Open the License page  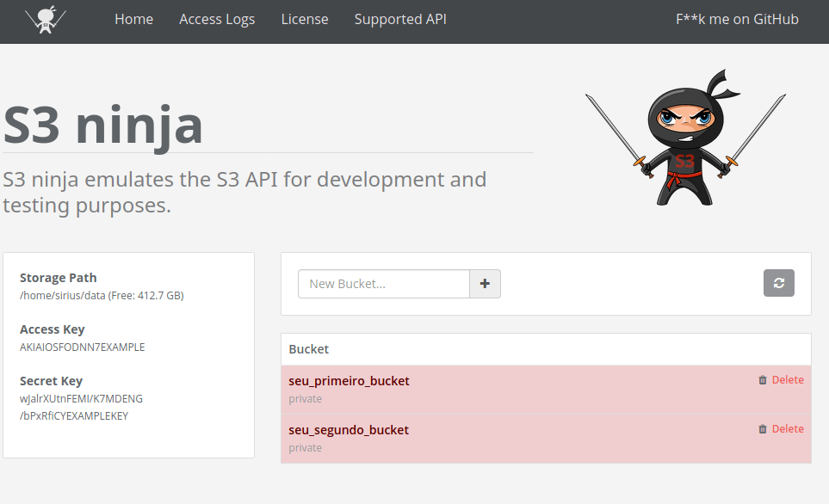[305, 19]
